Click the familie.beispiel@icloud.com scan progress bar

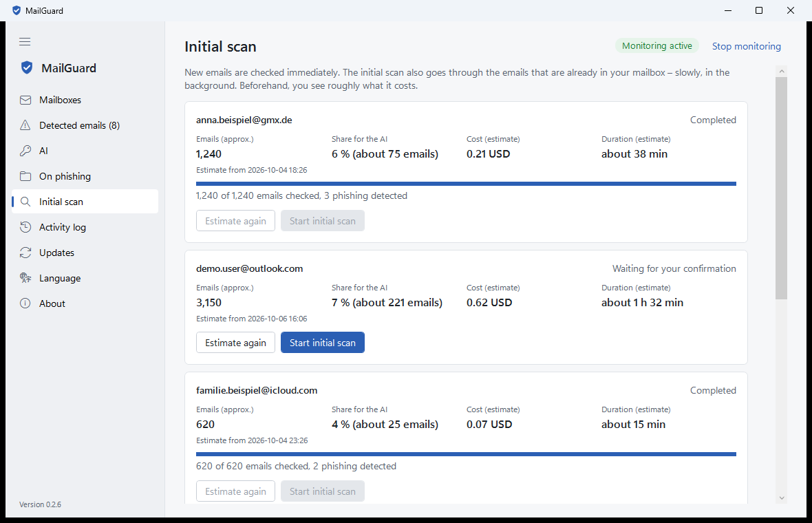coord(466,454)
